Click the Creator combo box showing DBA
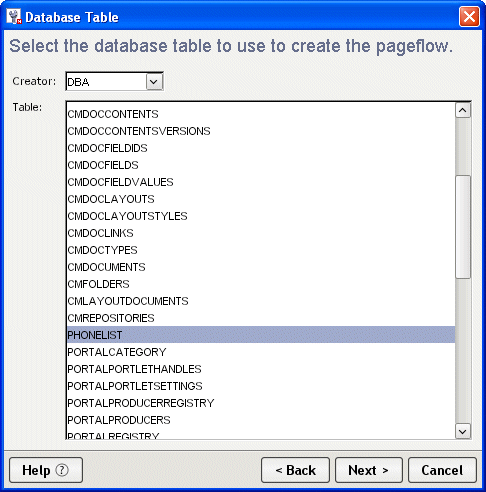The height and width of the screenshot is (492, 486). (114, 82)
